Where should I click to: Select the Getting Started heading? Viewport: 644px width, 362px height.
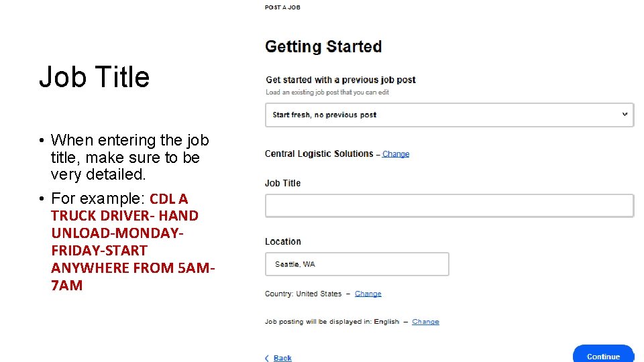pyautogui.click(x=323, y=47)
